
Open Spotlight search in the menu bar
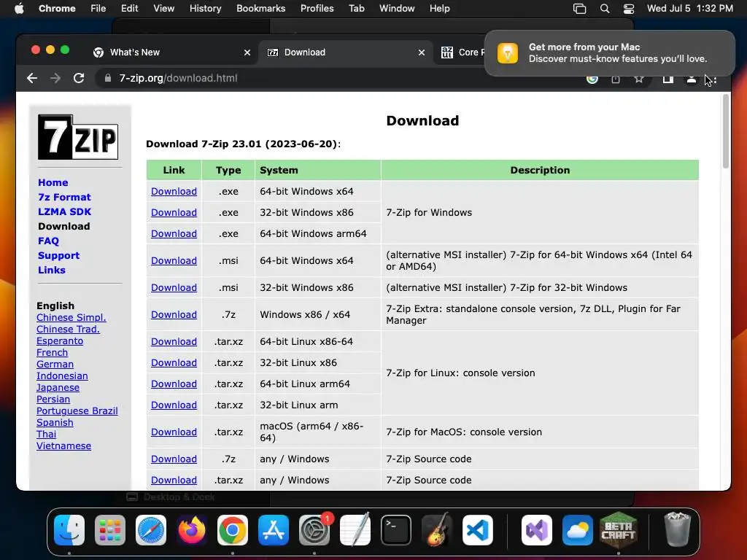605,9
